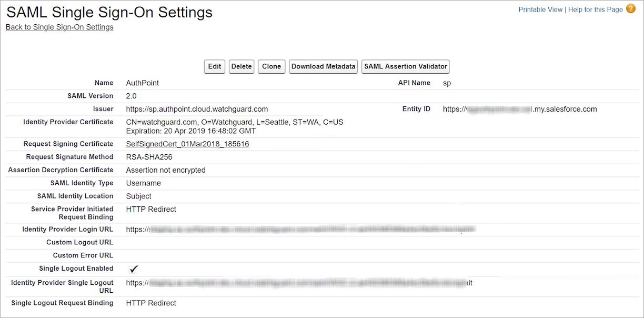Clone the AuthPoint SSO settings

pos(271,66)
